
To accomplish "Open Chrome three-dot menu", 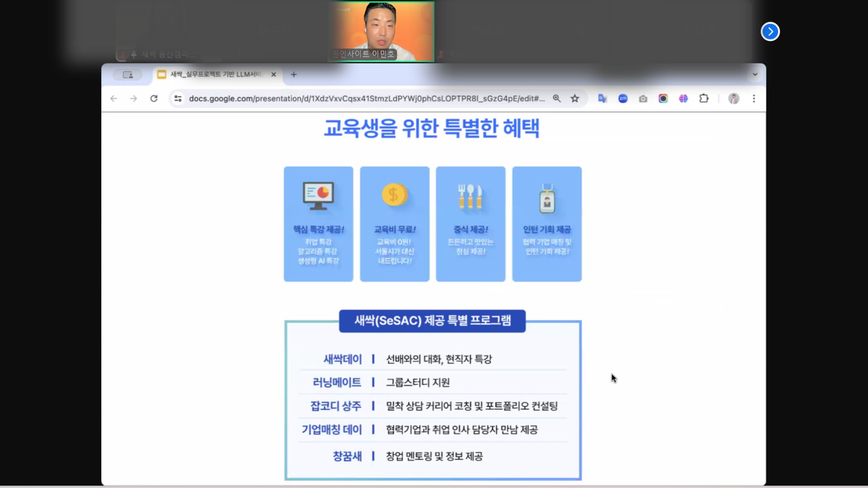I will 754,99.
